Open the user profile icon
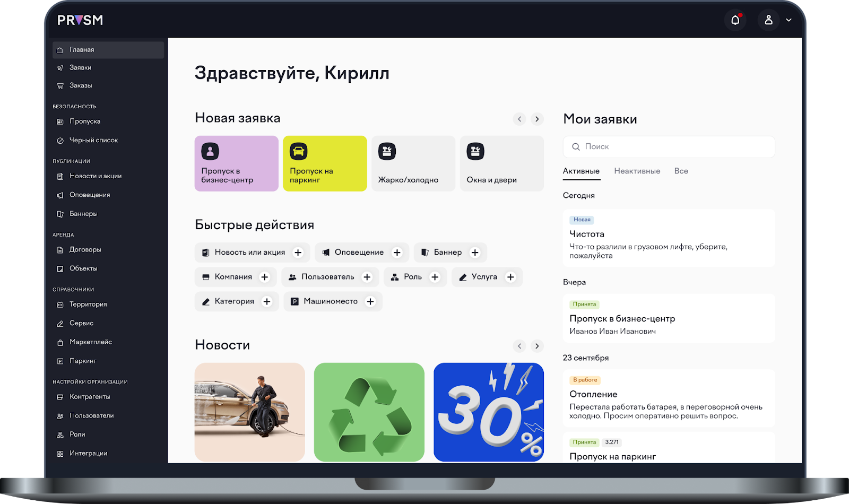 click(768, 20)
